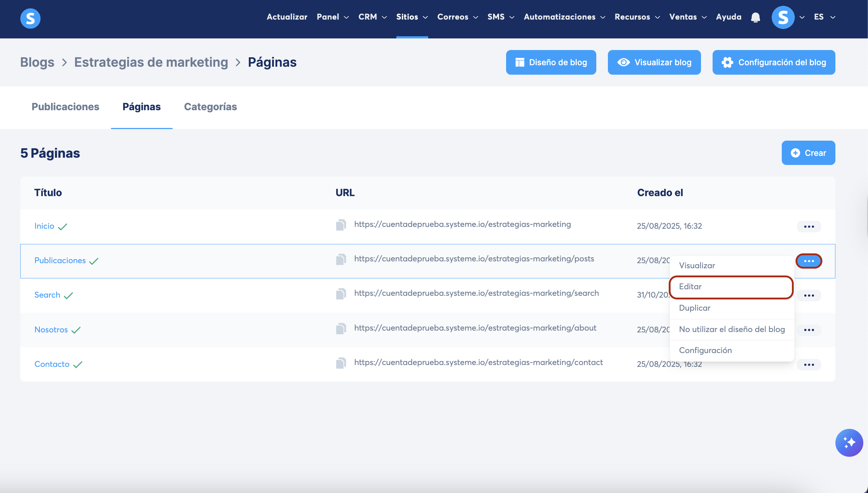The image size is (868, 493).
Task: Select Duplicar in the context menu
Action: (694, 308)
